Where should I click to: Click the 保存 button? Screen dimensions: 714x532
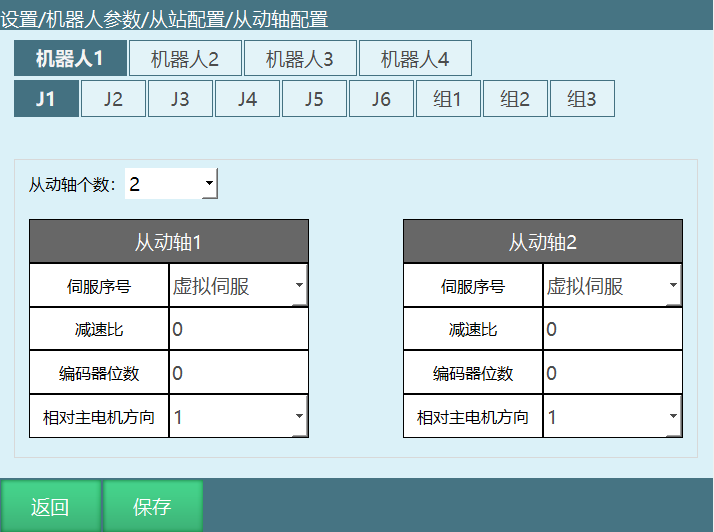click(x=153, y=506)
